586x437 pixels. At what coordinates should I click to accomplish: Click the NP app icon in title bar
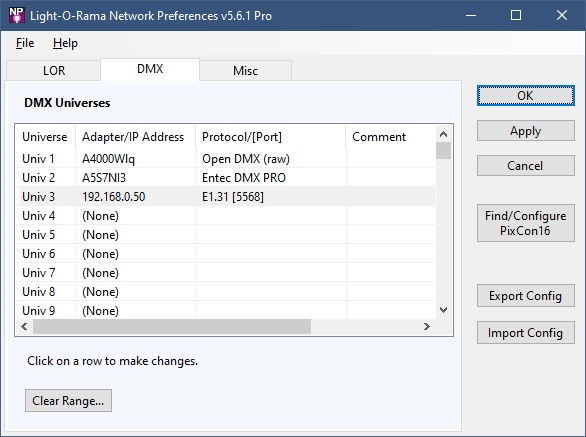(x=16, y=15)
